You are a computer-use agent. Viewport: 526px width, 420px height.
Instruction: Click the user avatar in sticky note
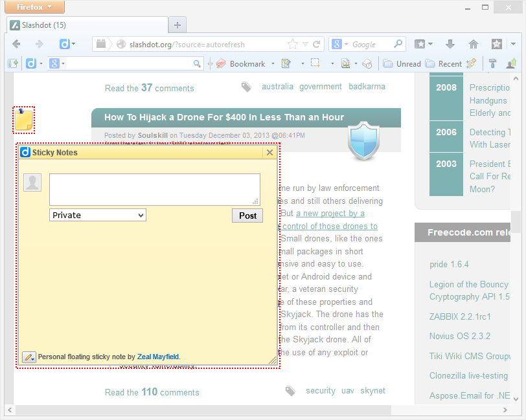[x=32, y=182]
